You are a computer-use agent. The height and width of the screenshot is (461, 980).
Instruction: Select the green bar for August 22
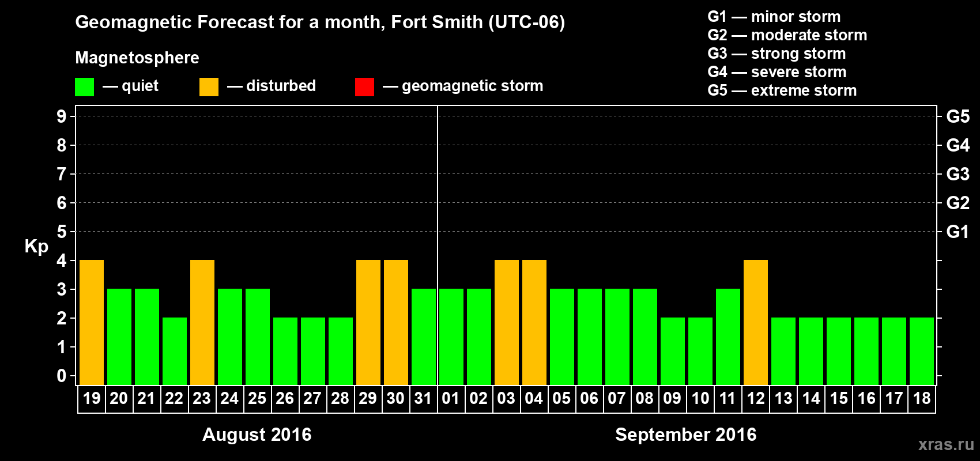tap(175, 352)
